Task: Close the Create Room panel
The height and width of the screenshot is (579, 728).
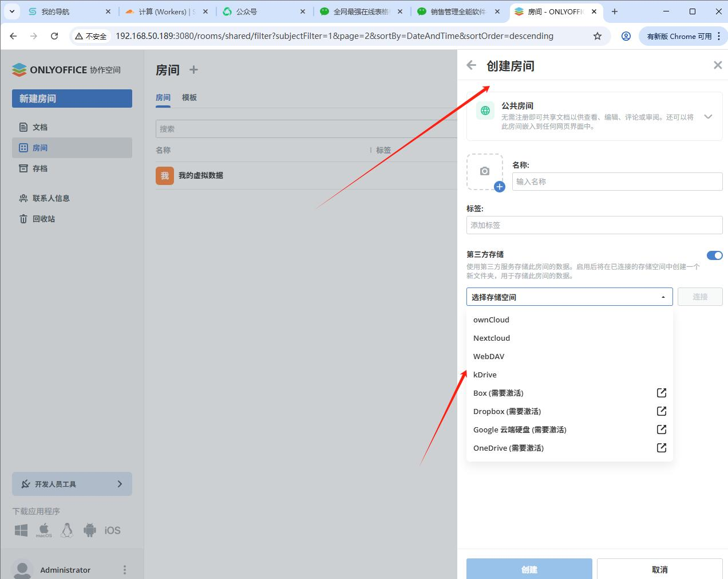Action: [718, 65]
